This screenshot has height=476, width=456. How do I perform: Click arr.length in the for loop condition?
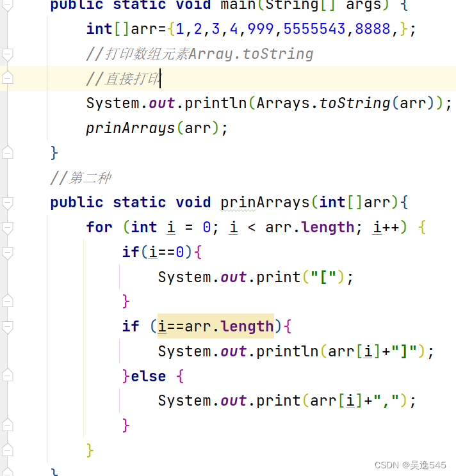[x=309, y=227]
